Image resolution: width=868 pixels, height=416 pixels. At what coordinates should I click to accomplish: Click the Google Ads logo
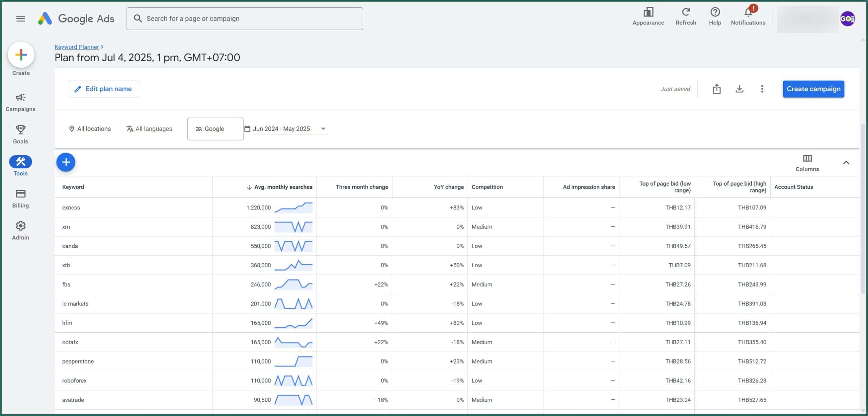[76, 19]
